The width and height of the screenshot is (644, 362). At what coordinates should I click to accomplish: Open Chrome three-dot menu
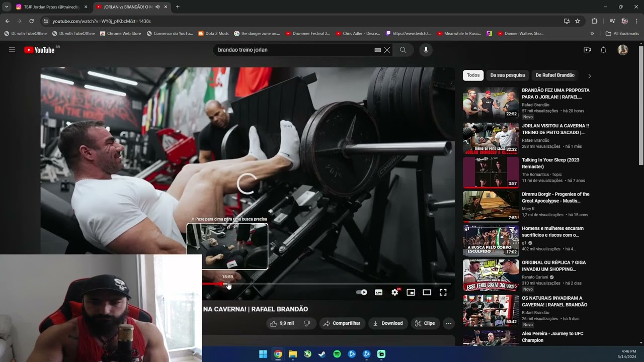click(636, 21)
